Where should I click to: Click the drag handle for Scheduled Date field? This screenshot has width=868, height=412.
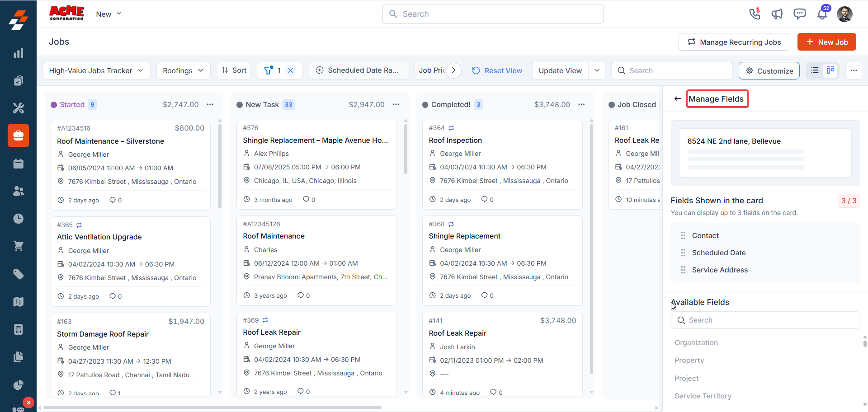pos(683,253)
